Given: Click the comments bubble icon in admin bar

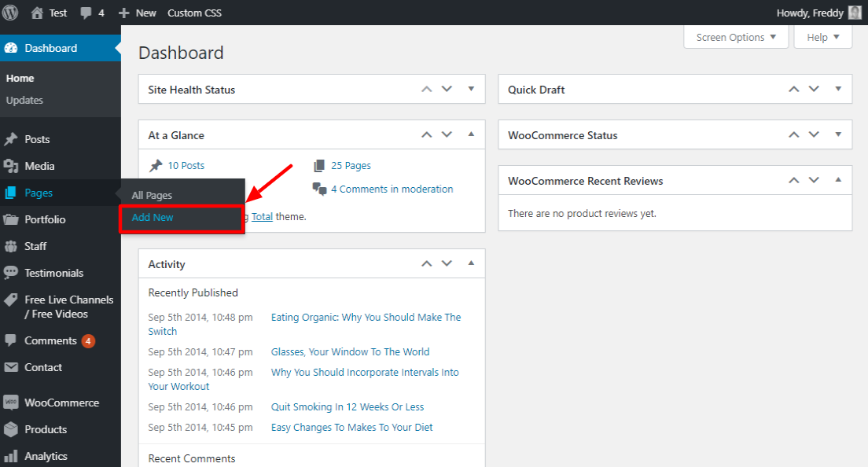Looking at the screenshot, I should point(86,13).
